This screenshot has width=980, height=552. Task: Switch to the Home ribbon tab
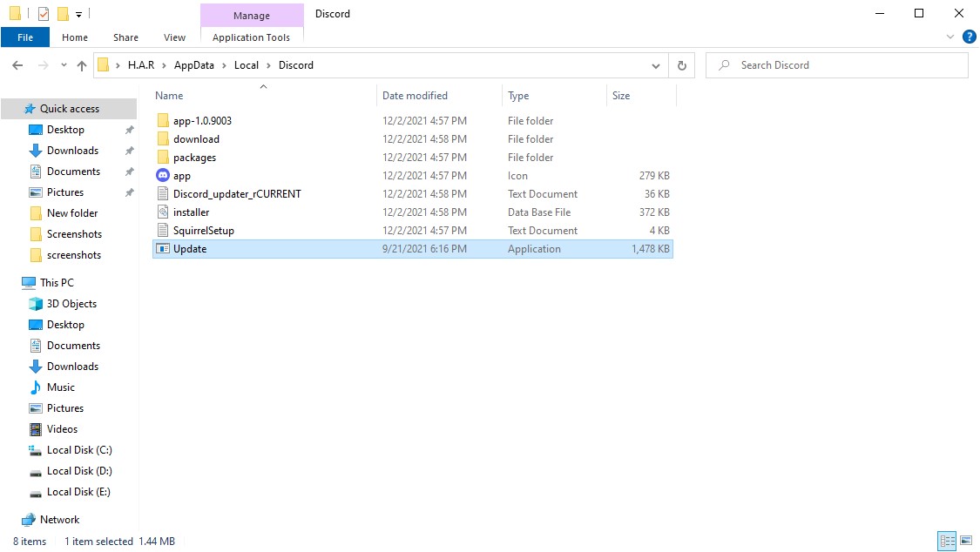pyautogui.click(x=75, y=37)
